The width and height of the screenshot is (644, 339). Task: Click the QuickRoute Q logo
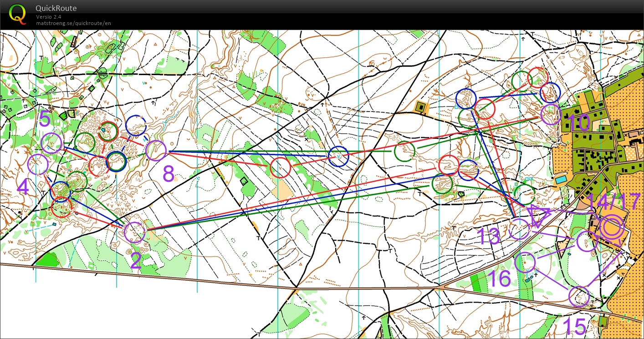[x=18, y=15]
